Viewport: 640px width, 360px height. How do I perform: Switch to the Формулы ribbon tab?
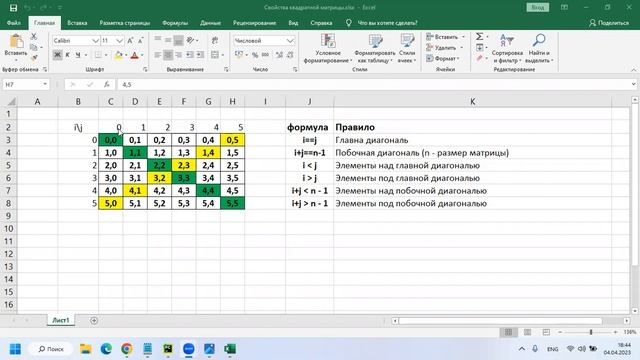(x=175, y=23)
